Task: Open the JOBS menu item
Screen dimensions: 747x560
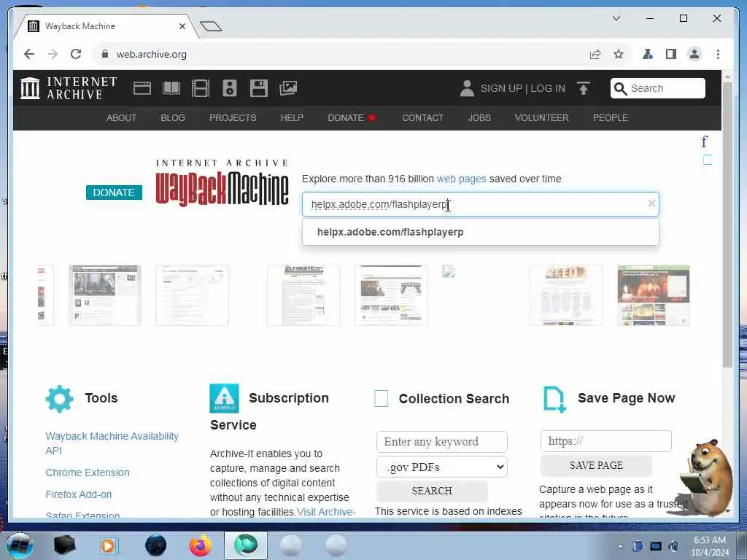Action: point(479,117)
